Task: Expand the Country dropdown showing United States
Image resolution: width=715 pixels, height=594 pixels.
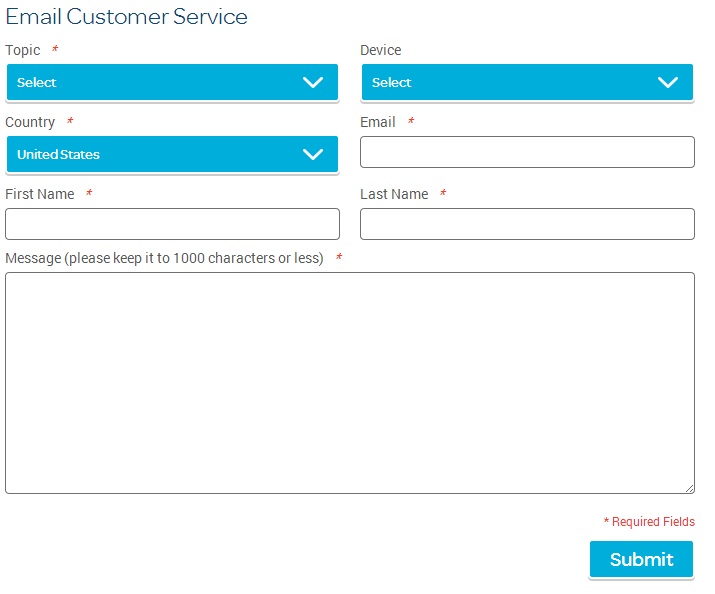Action: (x=172, y=154)
